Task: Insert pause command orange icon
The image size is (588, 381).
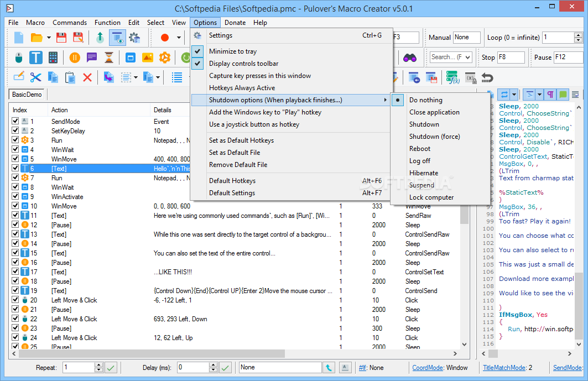Action: (75, 58)
